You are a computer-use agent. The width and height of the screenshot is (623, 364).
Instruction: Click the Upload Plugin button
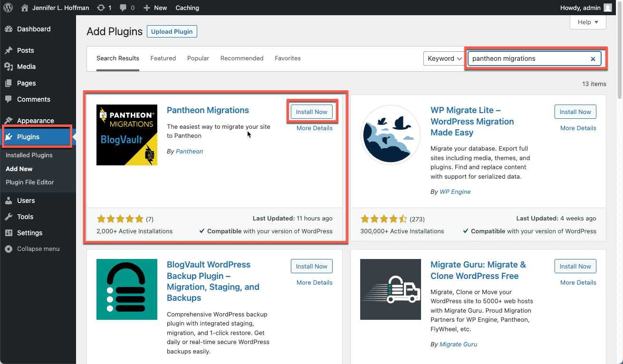click(x=172, y=31)
